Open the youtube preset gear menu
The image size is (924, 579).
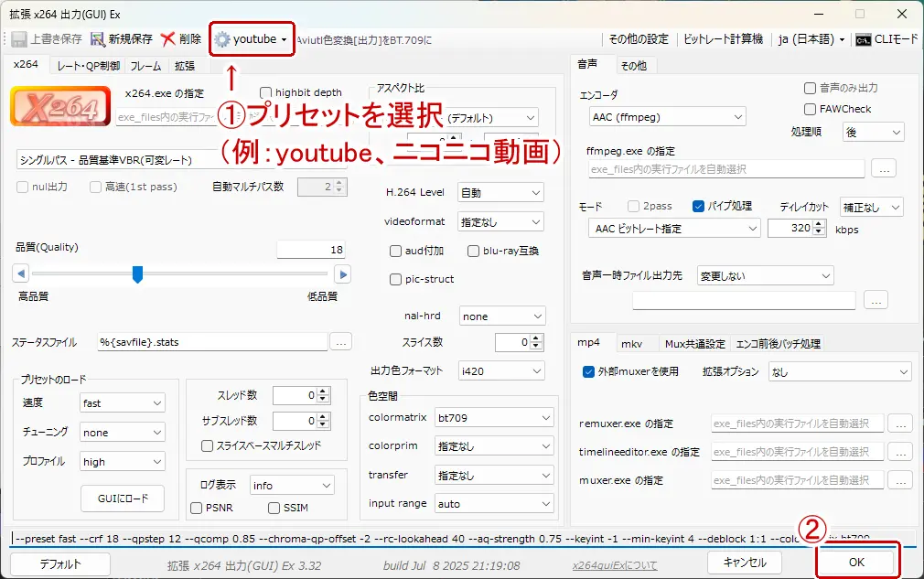pos(252,39)
